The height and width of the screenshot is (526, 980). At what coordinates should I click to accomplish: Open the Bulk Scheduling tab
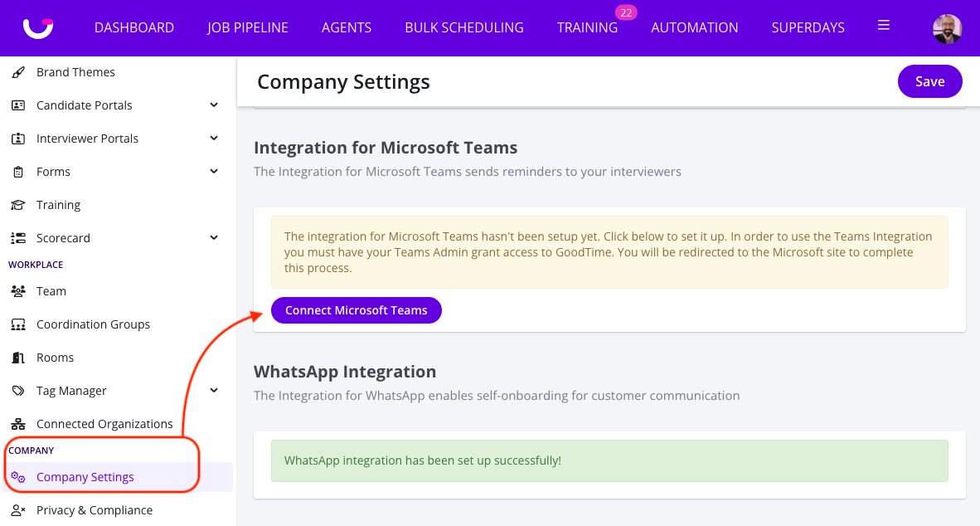[464, 28]
